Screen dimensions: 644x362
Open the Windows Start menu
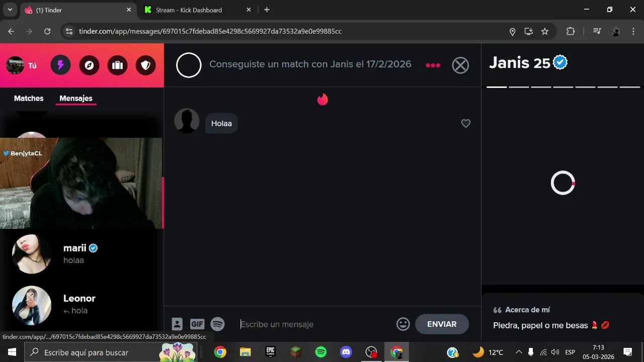12,352
